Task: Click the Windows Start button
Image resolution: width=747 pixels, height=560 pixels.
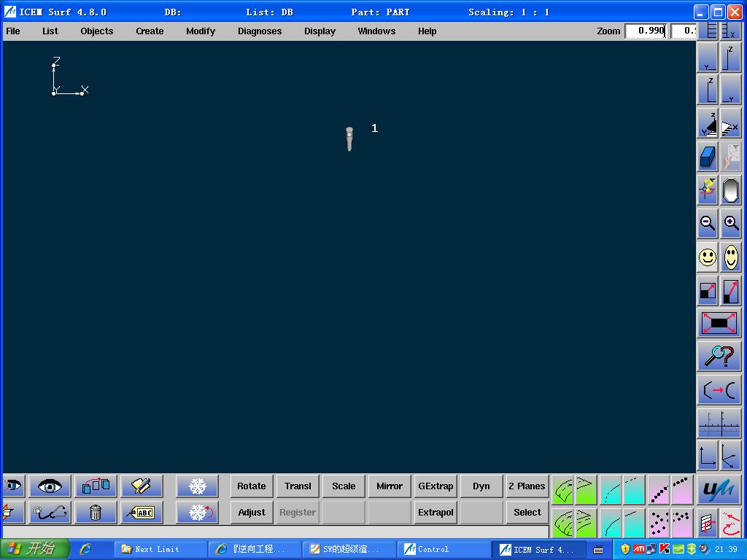Action: point(35,548)
